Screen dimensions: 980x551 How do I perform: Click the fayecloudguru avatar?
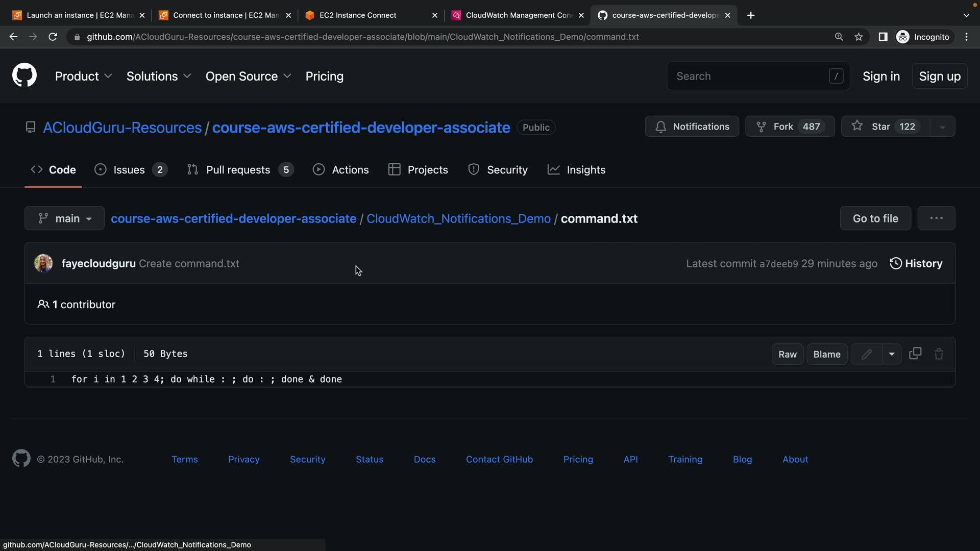(x=43, y=263)
